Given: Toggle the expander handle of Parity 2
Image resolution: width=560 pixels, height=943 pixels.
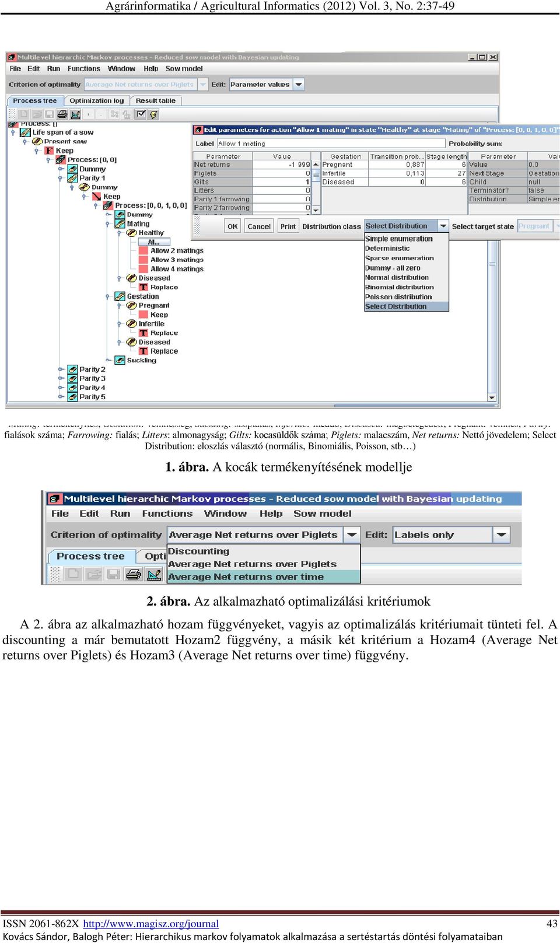Looking at the screenshot, I should pyautogui.click(x=61, y=369).
